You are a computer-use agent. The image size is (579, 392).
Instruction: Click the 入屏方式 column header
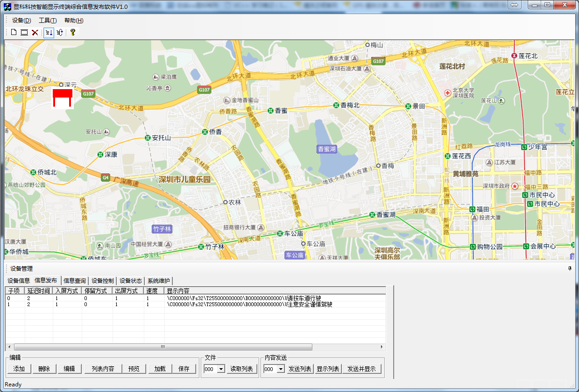67,290
